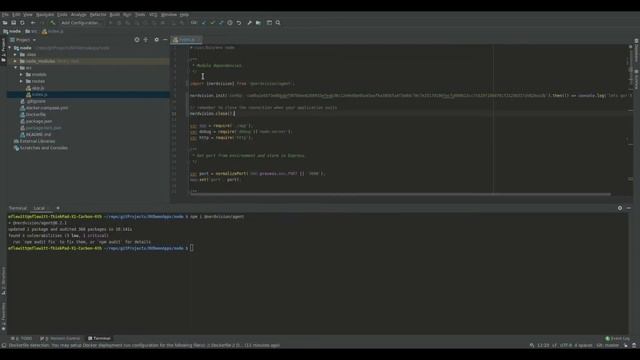Click the Search Everywhere magnifier icon
The height and width of the screenshot is (360, 640).
278,23
